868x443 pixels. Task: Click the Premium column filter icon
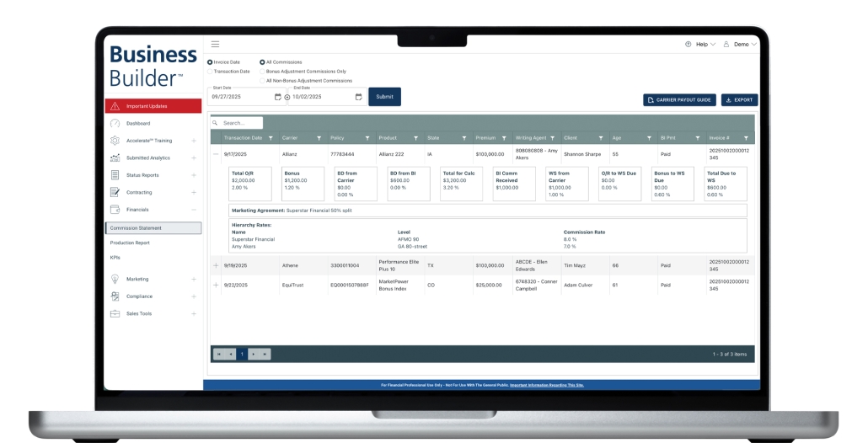point(503,137)
